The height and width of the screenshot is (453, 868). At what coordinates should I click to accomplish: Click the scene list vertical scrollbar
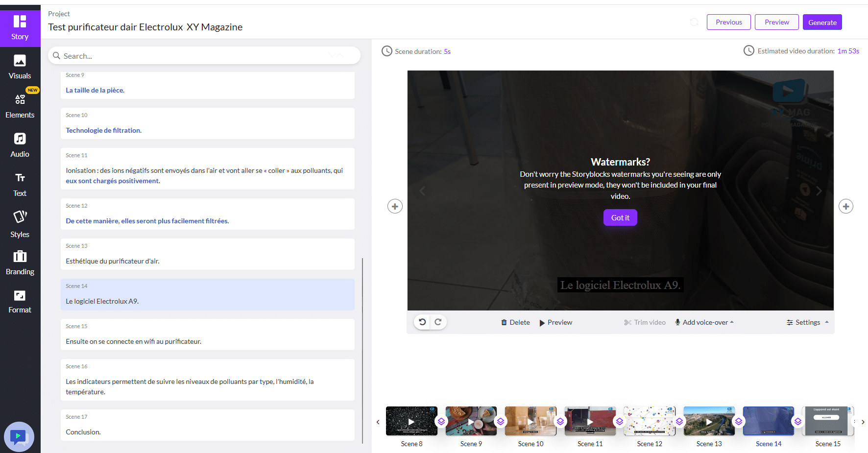coord(362,350)
